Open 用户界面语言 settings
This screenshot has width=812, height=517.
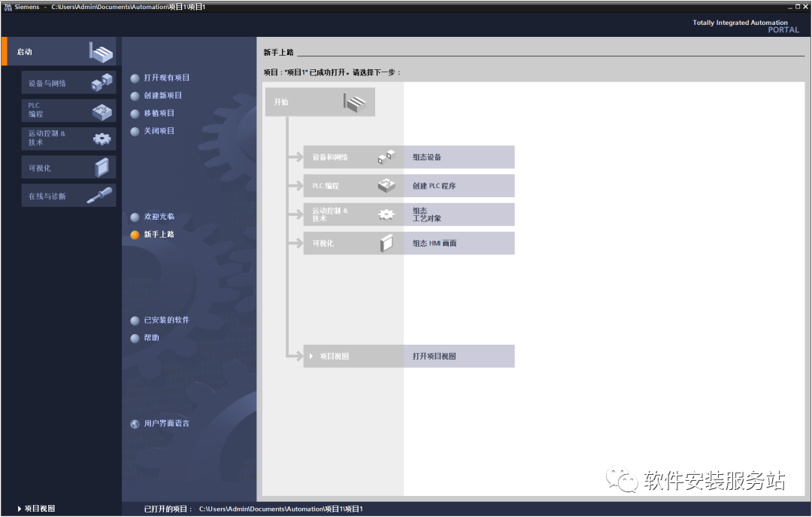pos(166,423)
